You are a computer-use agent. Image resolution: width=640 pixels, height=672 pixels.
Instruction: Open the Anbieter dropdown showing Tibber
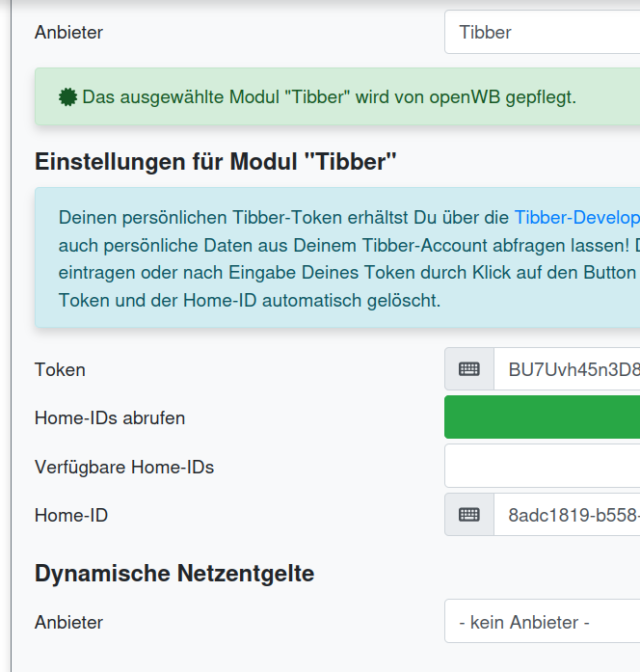click(x=542, y=32)
